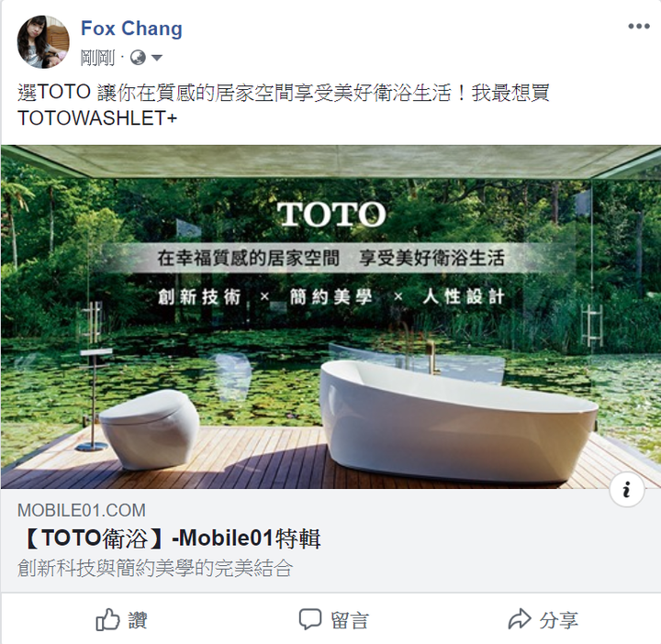The width and height of the screenshot is (661, 644).
Task: Open the 【TOTO衛浴】-Mobile01特輯 headline link
Action: click(x=170, y=539)
